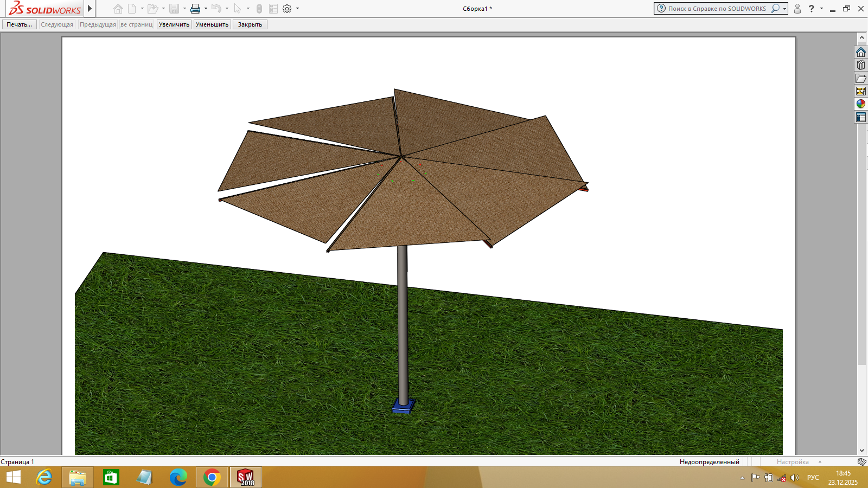Open the Save options dropdown arrow
868x488 pixels.
tap(184, 9)
